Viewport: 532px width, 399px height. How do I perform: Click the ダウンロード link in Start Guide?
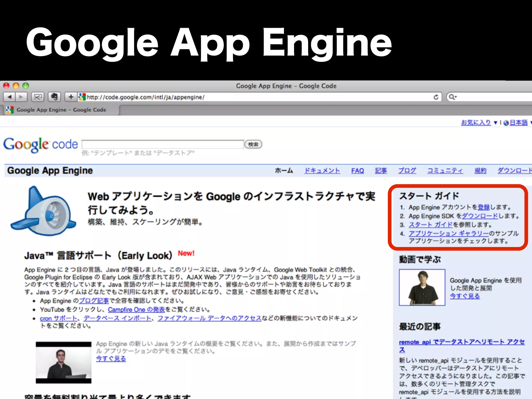tap(480, 216)
